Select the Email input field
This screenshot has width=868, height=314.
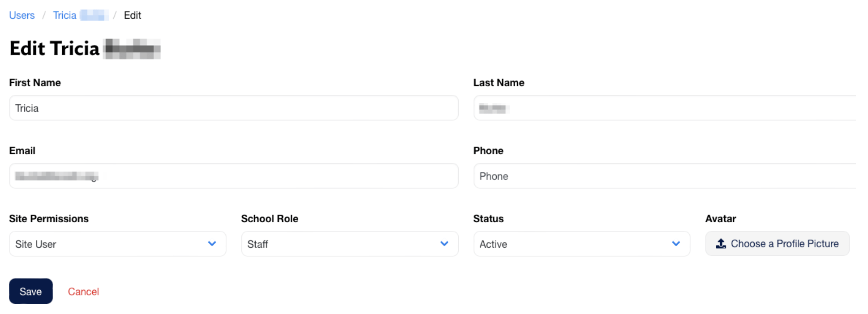tap(233, 176)
